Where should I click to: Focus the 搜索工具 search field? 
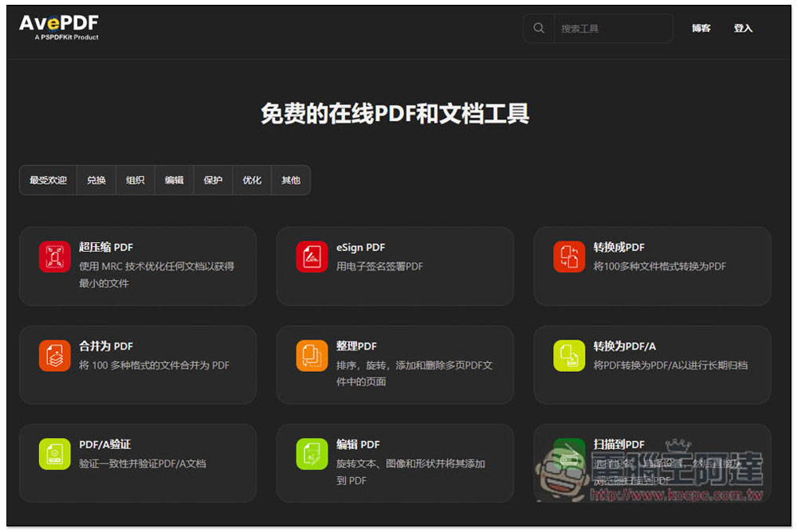(x=614, y=29)
